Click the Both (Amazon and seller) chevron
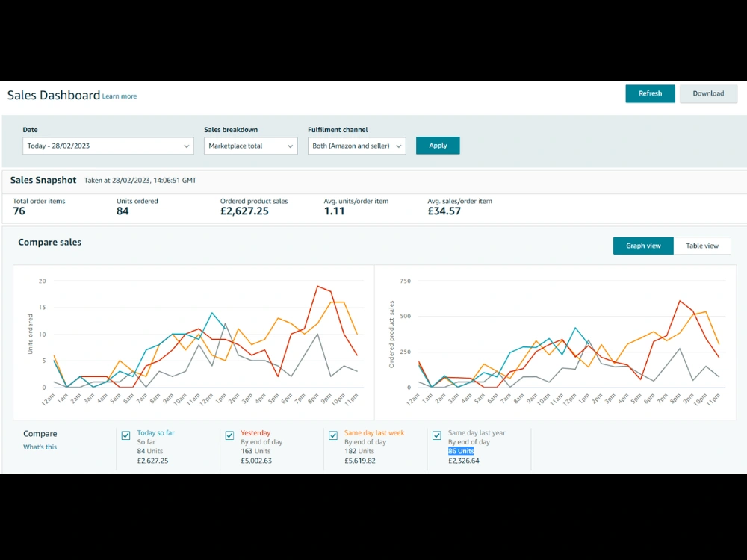The image size is (747, 560). coord(399,146)
